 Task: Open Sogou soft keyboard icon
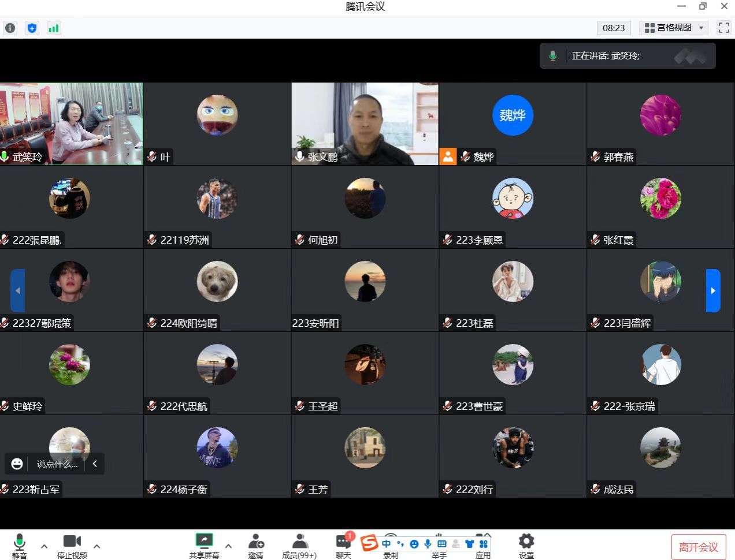442,544
